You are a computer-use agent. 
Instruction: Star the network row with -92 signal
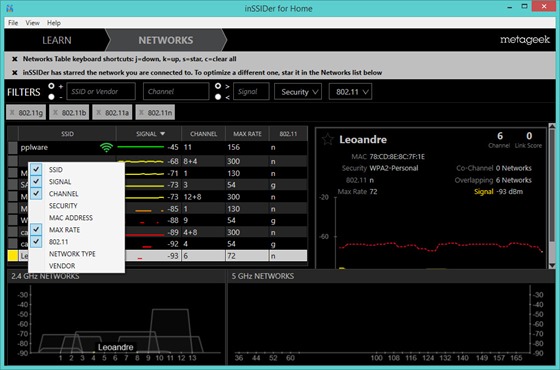pos(13,244)
